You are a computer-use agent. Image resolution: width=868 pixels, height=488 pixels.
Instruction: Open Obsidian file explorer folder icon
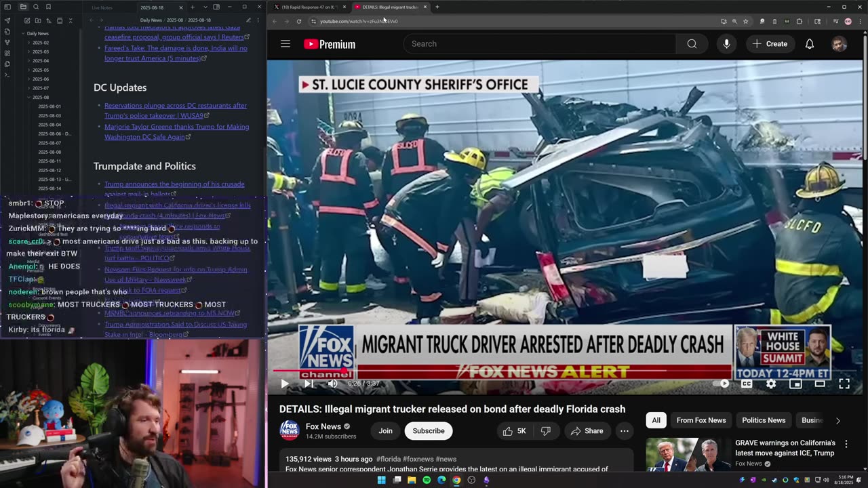coord(23,7)
